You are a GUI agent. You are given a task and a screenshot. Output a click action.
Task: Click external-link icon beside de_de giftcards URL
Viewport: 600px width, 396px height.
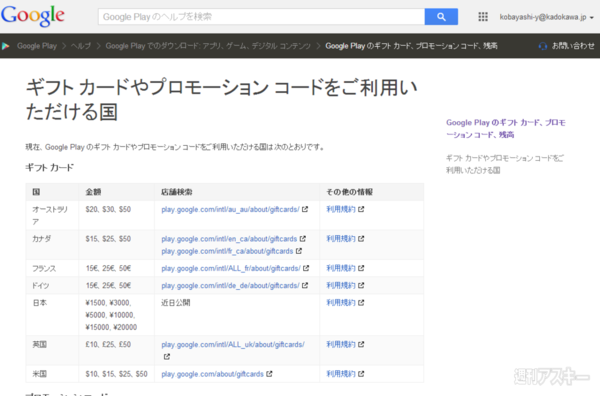(305, 285)
